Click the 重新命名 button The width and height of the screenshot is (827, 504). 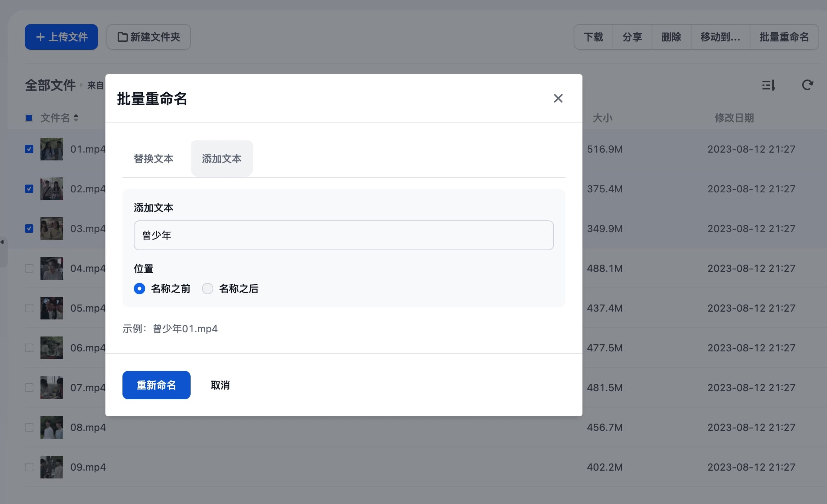pos(156,385)
